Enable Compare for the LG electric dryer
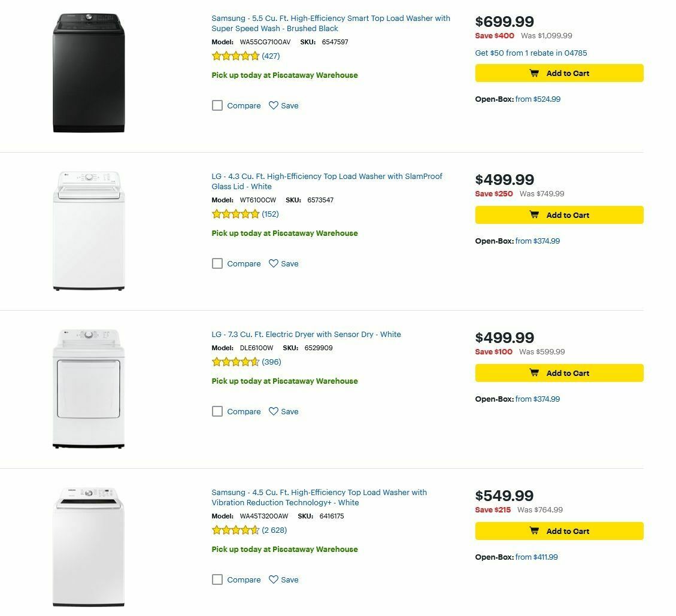Screen dimensions: 676x616 217,411
